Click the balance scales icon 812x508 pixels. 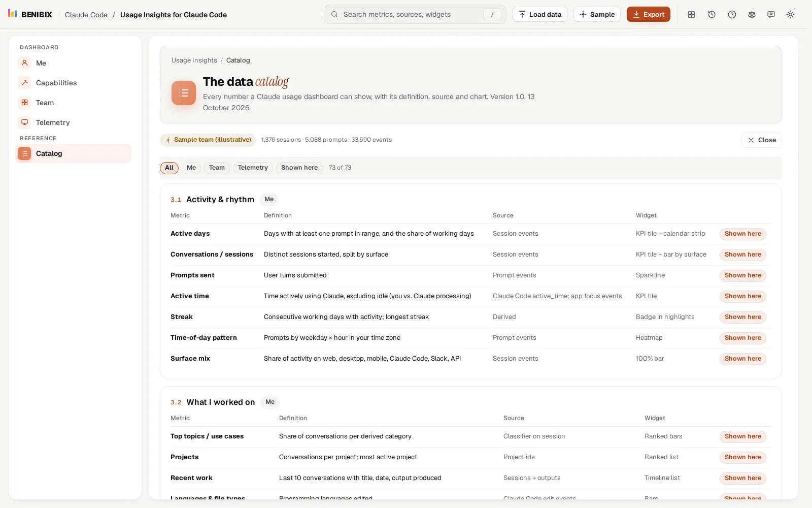point(752,14)
